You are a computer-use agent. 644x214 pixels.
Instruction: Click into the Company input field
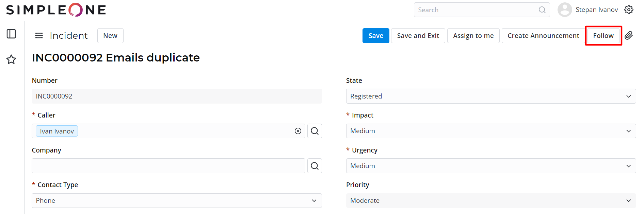(x=168, y=166)
